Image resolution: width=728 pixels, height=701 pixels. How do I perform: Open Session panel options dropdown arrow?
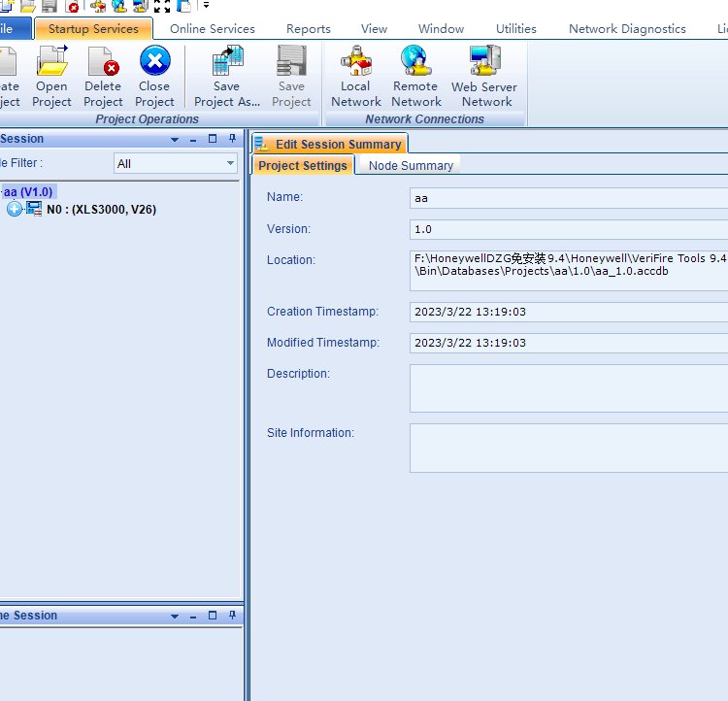point(175,140)
